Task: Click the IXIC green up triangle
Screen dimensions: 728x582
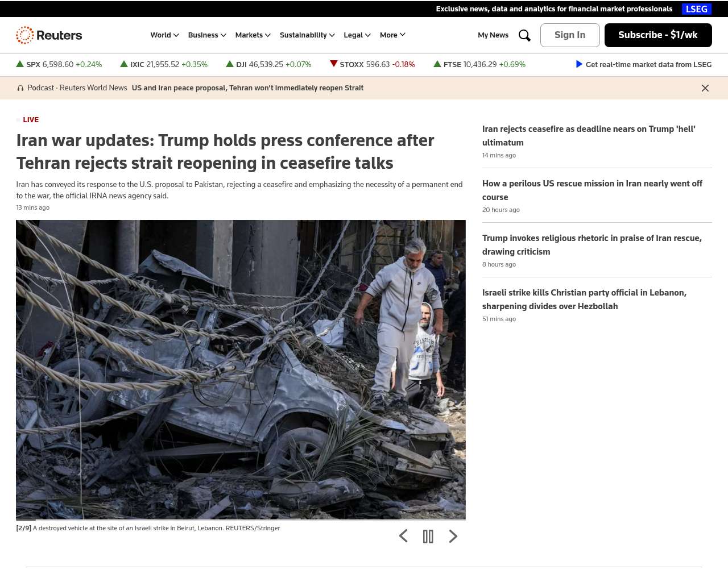Action: coord(124,64)
